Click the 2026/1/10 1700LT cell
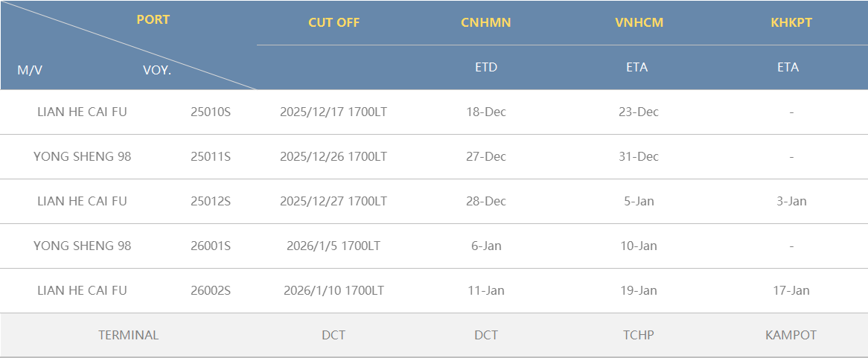 pyautogui.click(x=334, y=291)
